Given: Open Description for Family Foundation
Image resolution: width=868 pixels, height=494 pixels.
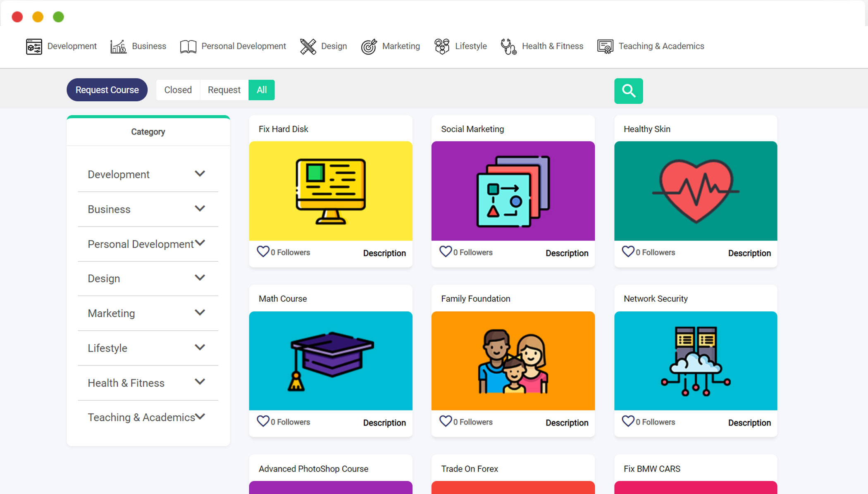Looking at the screenshot, I should click(567, 423).
